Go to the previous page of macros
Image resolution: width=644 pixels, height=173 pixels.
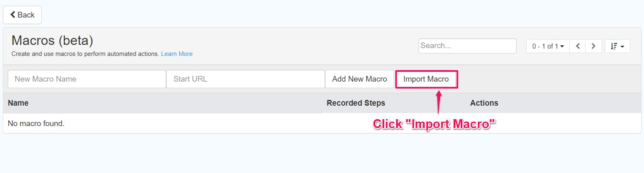click(577, 46)
